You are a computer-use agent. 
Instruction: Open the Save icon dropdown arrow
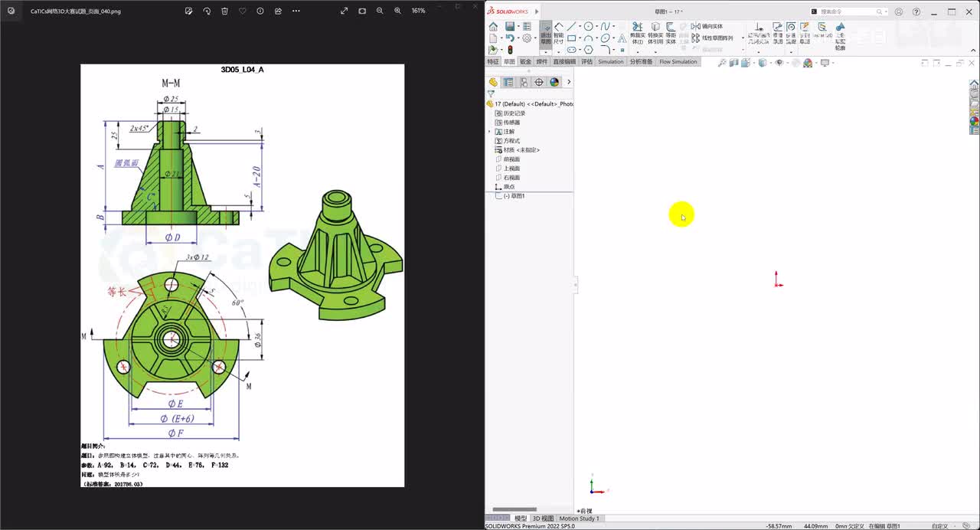tap(518, 27)
